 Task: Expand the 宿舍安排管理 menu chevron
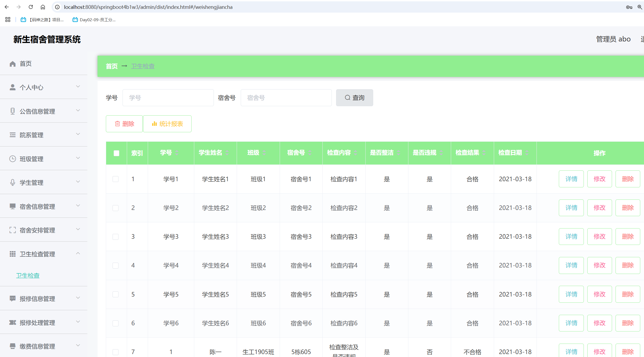click(78, 229)
